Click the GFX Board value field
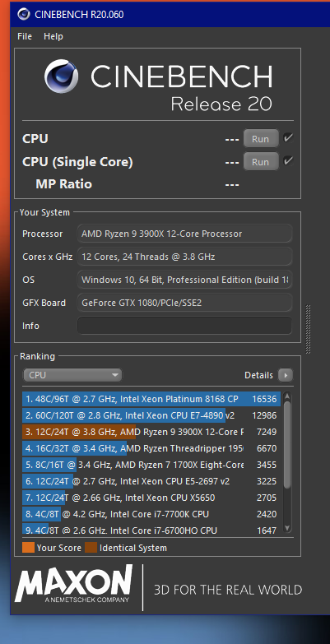The image size is (330, 644). pyautogui.click(x=184, y=303)
